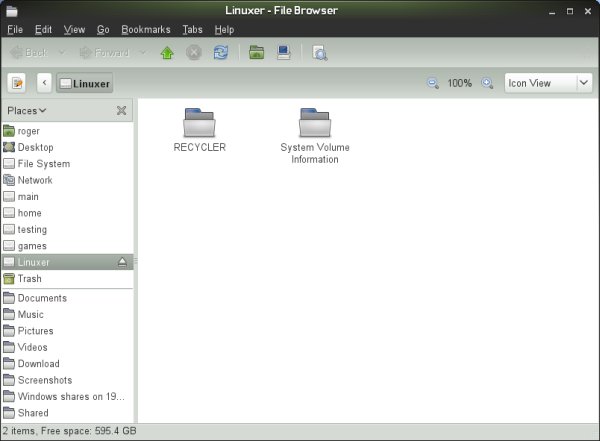Viewport: 600px width, 441px height.
Task: Minimize the File Browser window
Action: click(x=552, y=11)
